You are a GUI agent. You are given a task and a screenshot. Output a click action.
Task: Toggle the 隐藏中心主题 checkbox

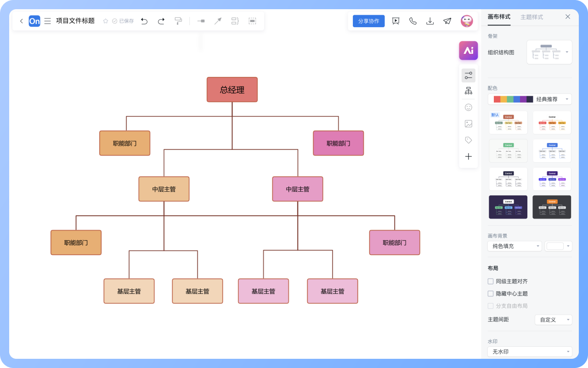491,293
